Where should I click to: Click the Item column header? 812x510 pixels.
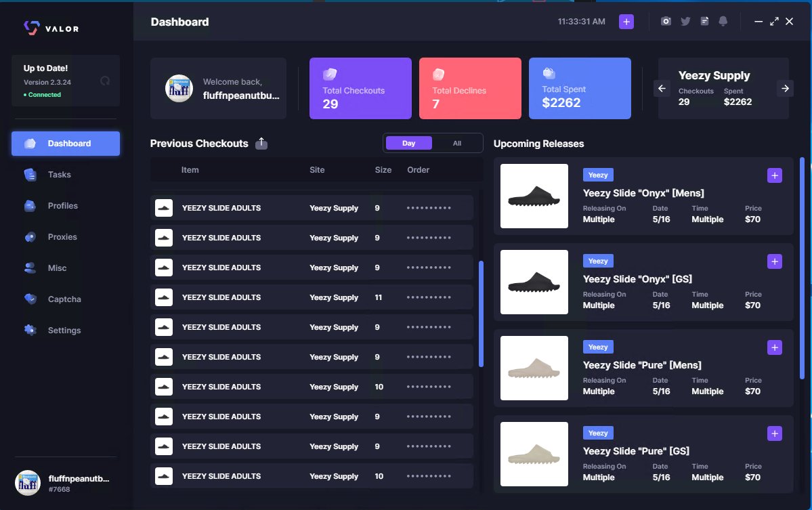(x=190, y=170)
